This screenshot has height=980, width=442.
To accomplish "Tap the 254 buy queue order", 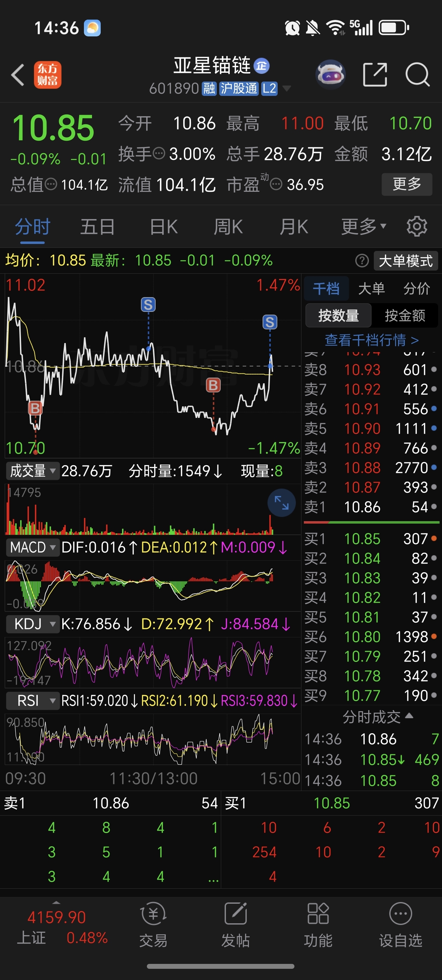I will (x=264, y=852).
